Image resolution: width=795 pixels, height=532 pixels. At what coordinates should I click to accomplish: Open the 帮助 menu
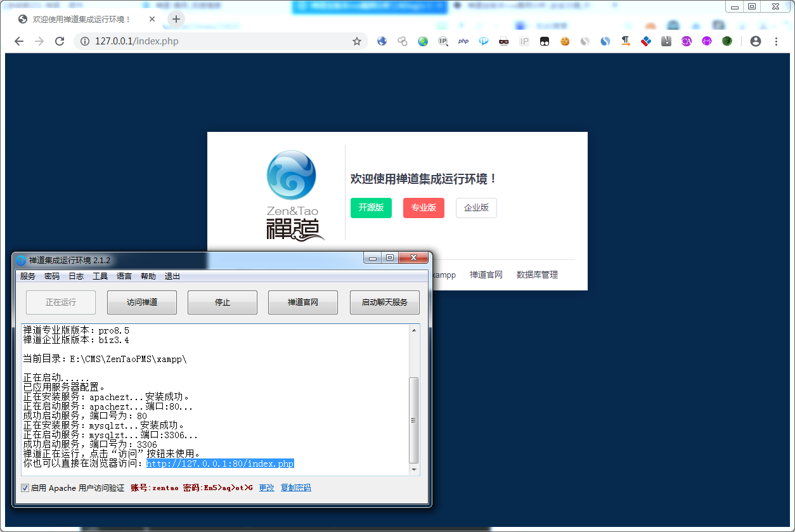pos(148,276)
